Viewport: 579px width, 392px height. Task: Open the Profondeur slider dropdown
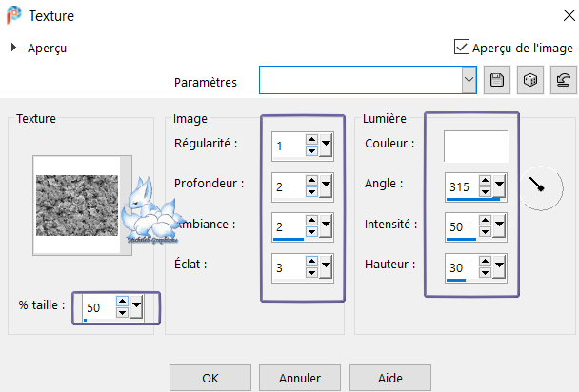(x=326, y=186)
